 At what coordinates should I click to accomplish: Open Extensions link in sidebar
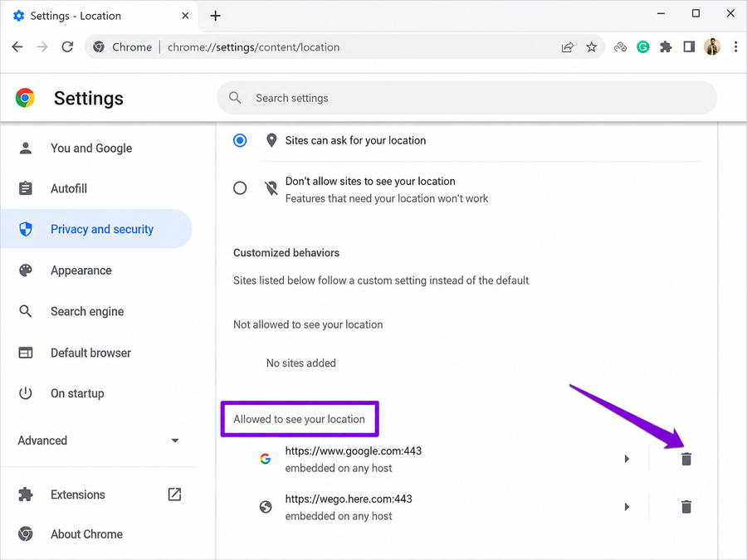(78, 494)
